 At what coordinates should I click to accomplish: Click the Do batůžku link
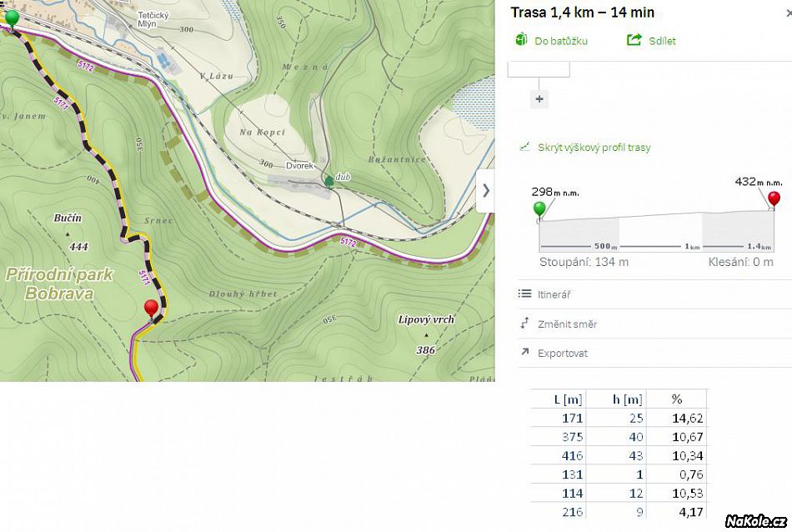561,41
